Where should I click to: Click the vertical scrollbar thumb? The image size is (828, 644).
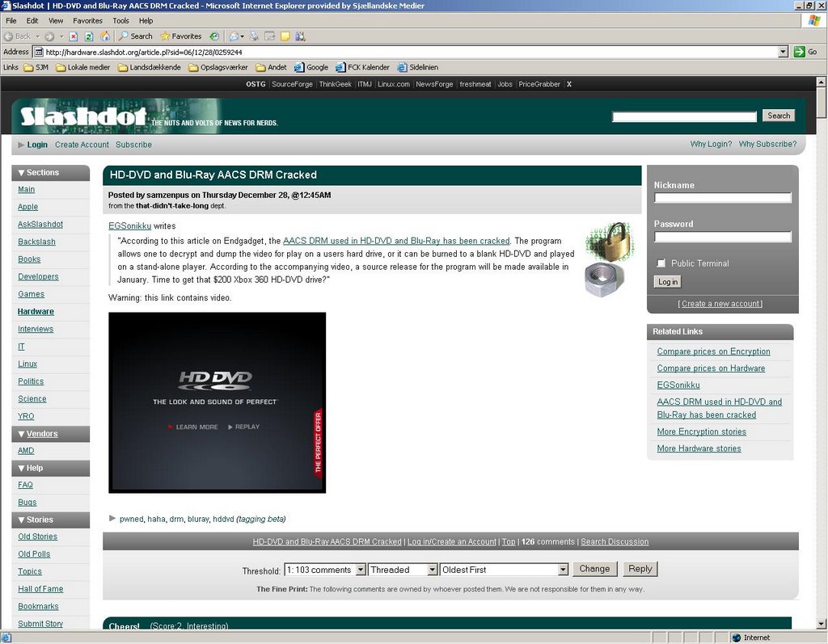click(822, 103)
